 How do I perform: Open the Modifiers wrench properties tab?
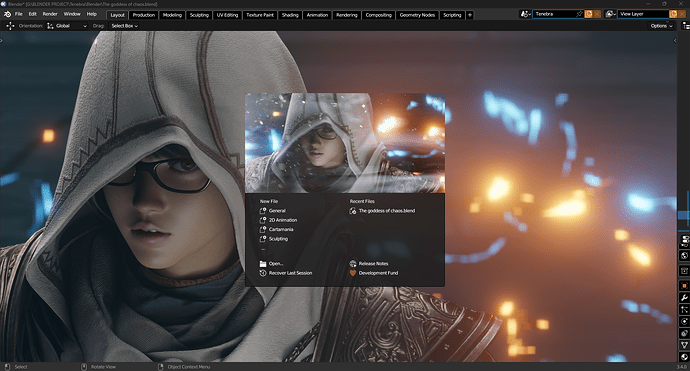pyautogui.click(x=685, y=298)
